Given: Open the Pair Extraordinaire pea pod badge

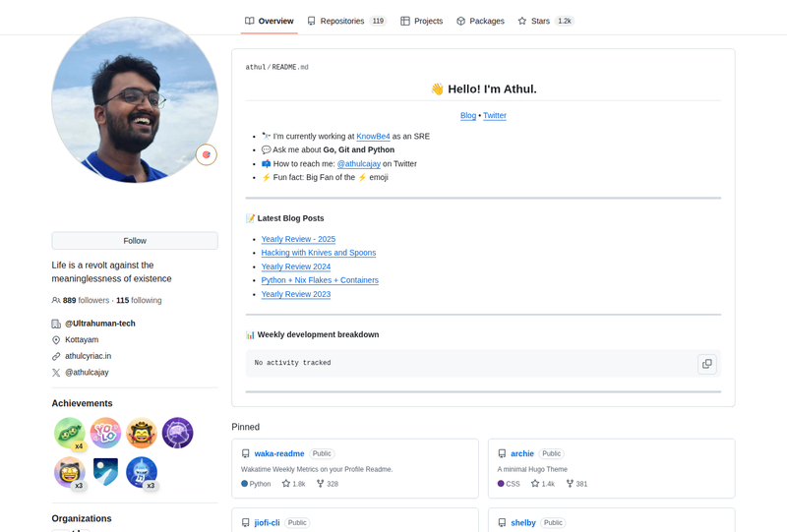Looking at the screenshot, I should click(x=70, y=433).
